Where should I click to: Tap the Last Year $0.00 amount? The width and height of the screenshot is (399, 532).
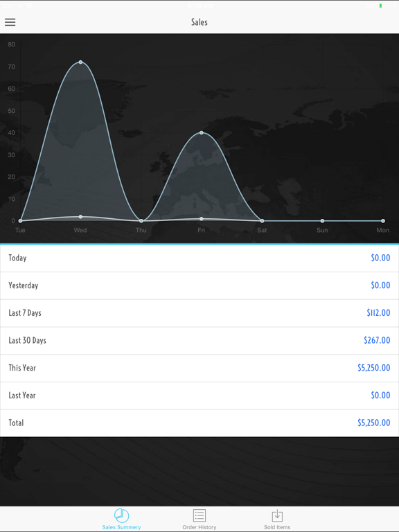[380, 396]
